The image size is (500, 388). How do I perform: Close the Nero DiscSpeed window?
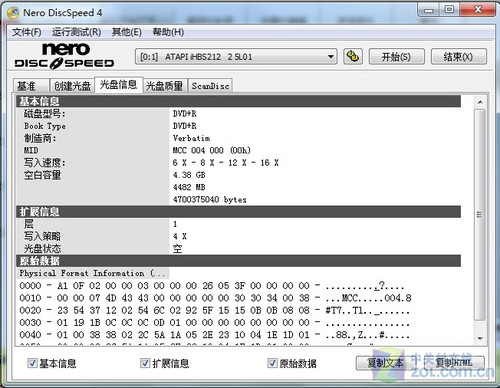tap(478, 10)
